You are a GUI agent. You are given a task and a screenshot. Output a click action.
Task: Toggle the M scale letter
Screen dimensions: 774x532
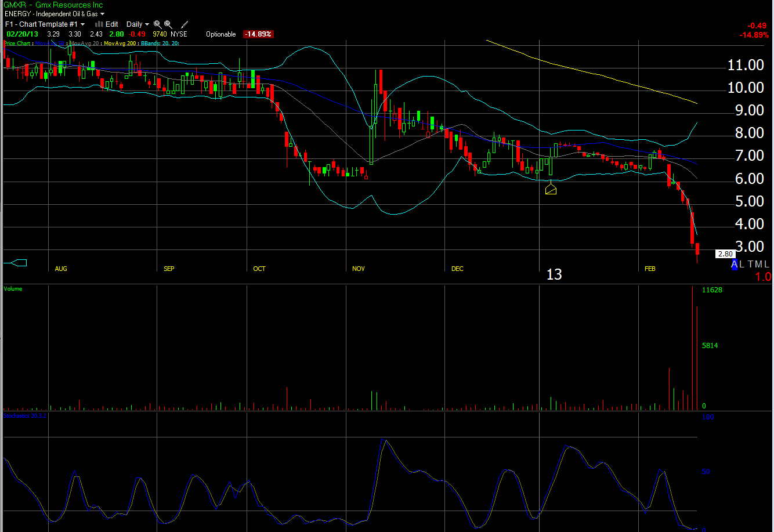pos(759,265)
